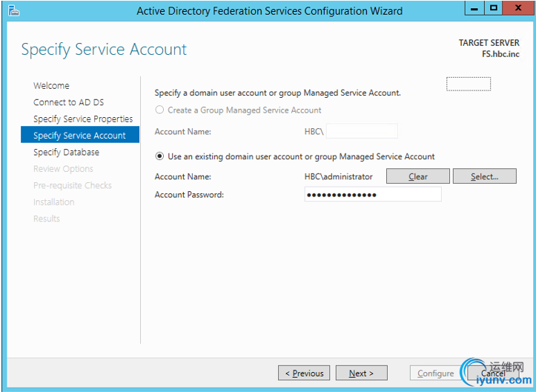Viewport: 536px width, 392px height.
Task: Click the wizard app icon in title bar
Action: pos(13,10)
